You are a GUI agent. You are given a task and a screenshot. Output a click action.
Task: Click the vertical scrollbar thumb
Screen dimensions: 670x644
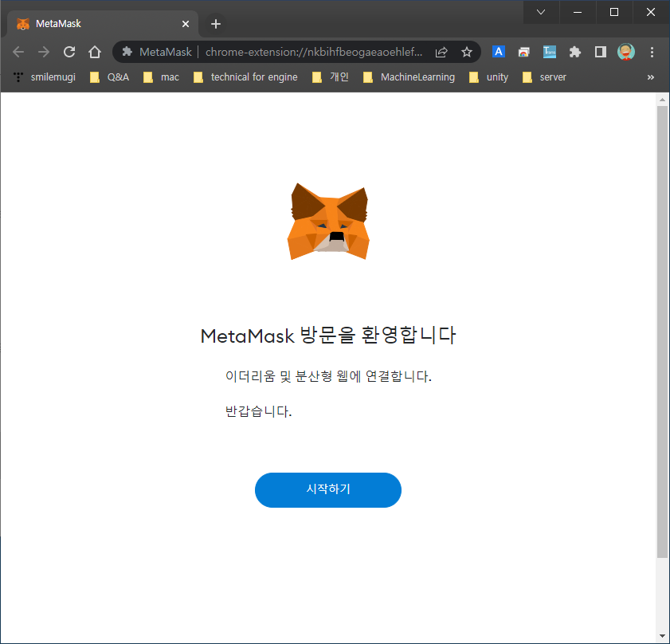tap(662, 332)
